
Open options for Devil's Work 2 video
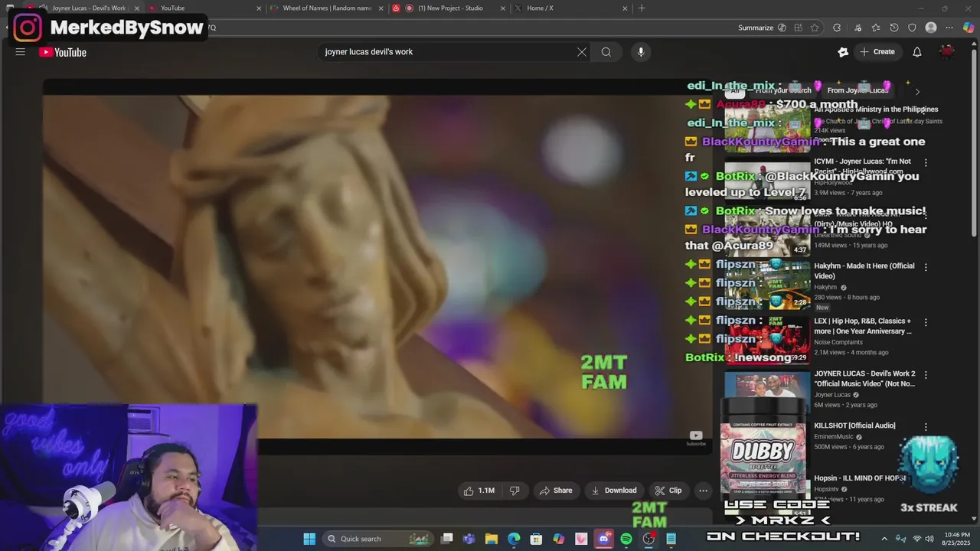pos(926,375)
